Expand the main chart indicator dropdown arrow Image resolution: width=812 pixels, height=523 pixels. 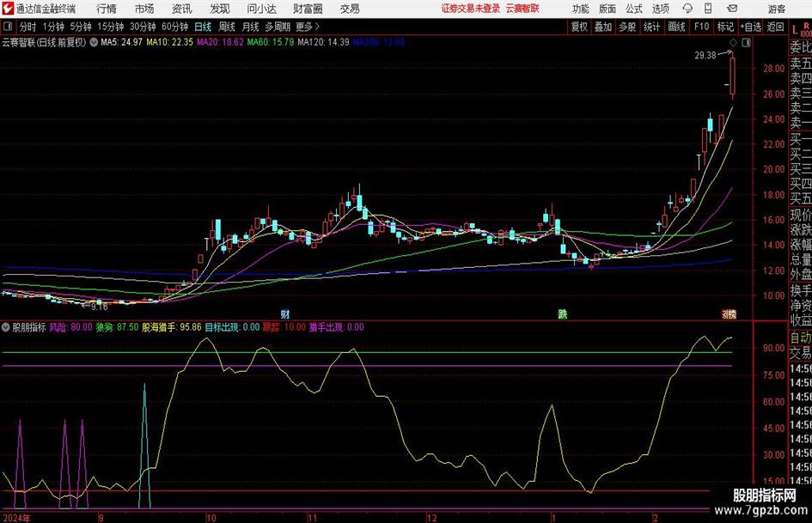tap(94, 42)
